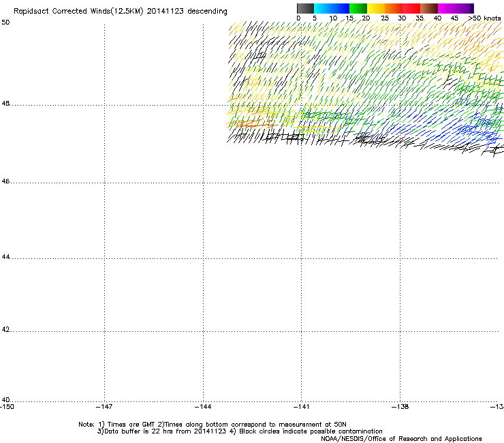Click the chart title Rapidscat Corrected Winds
Viewport: 504px width, 443px height.
click(x=121, y=12)
